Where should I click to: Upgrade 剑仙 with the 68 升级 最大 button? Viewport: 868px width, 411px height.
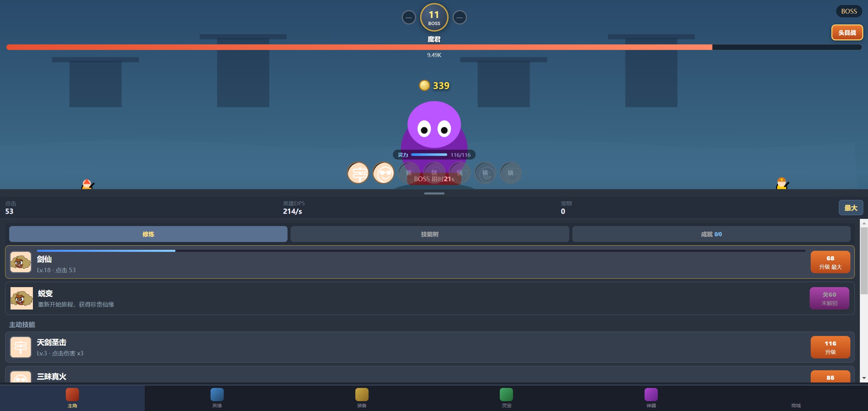tap(830, 262)
